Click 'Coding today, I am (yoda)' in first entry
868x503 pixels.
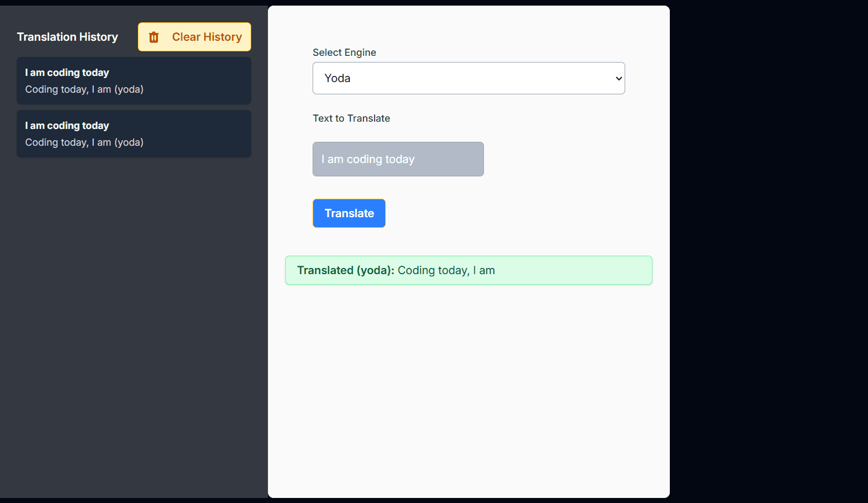(x=84, y=89)
